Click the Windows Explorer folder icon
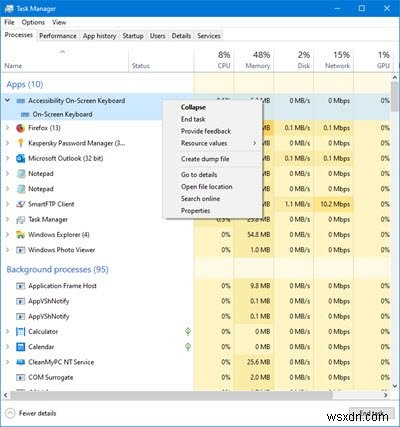The width and height of the screenshot is (400, 427). pyautogui.click(x=21, y=235)
